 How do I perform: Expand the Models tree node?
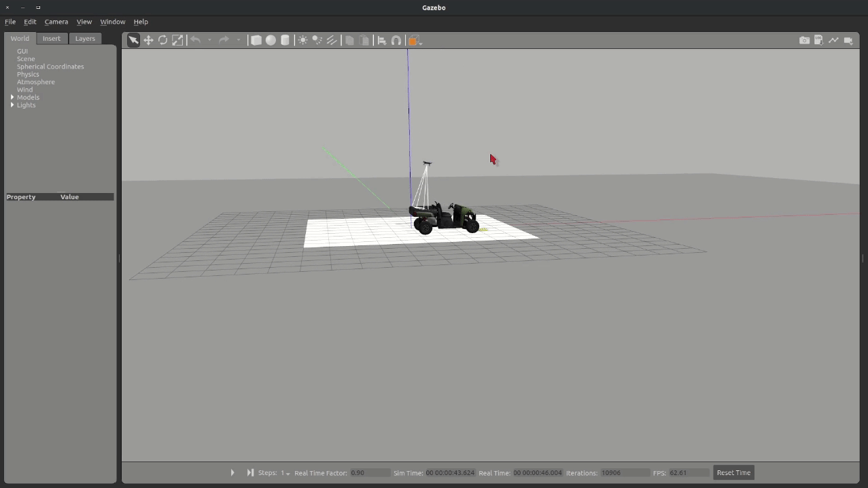[x=12, y=97]
